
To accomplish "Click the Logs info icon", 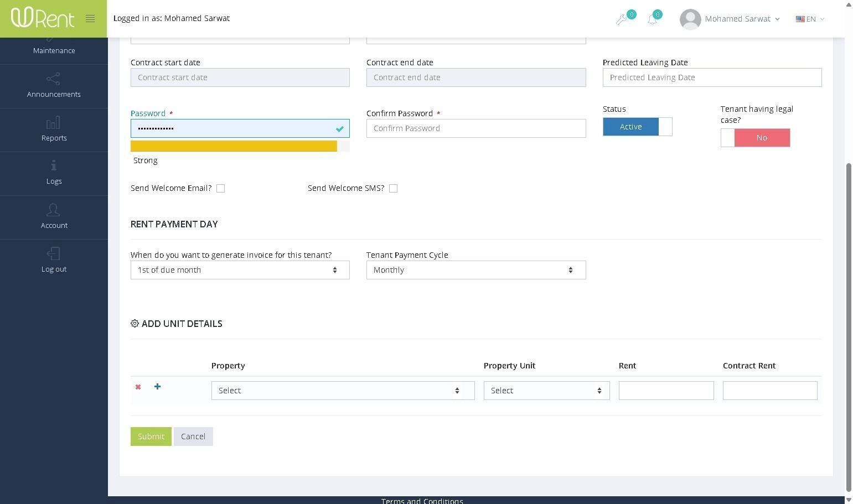I will 54,165.
